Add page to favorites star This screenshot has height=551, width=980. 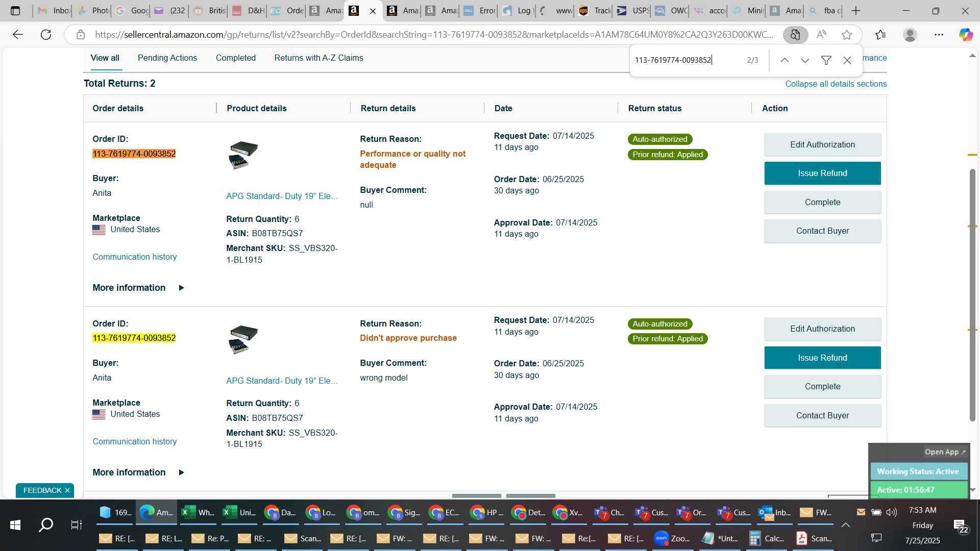(x=847, y=35)
